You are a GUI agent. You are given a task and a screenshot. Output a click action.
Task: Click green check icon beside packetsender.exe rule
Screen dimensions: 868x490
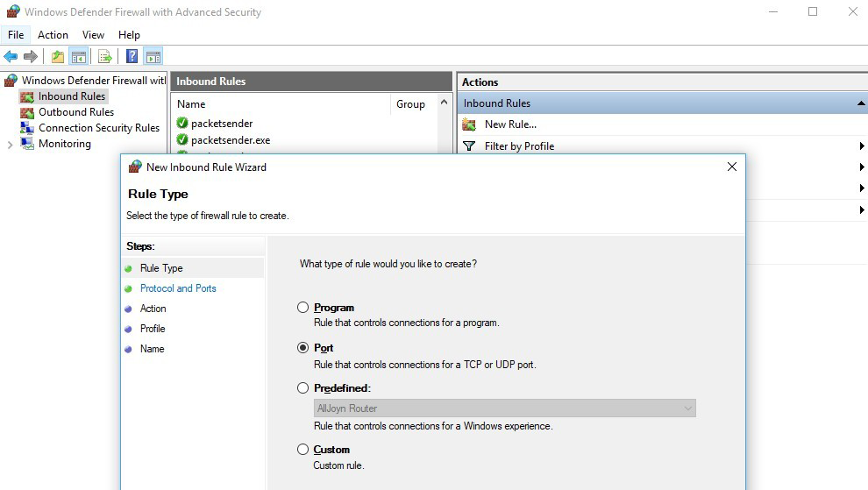coord(182,139)
